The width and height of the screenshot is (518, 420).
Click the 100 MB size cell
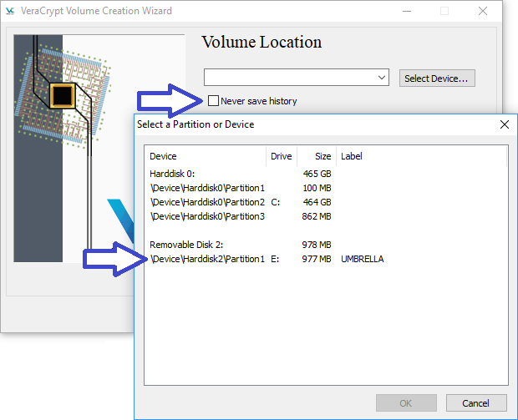click(317, 188)
